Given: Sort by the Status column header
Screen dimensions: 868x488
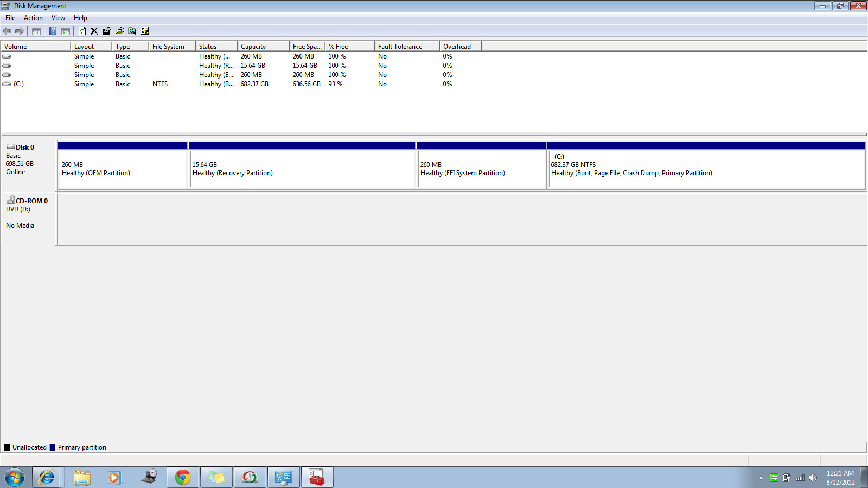Looking at the screenshot, I should (216, 47).
